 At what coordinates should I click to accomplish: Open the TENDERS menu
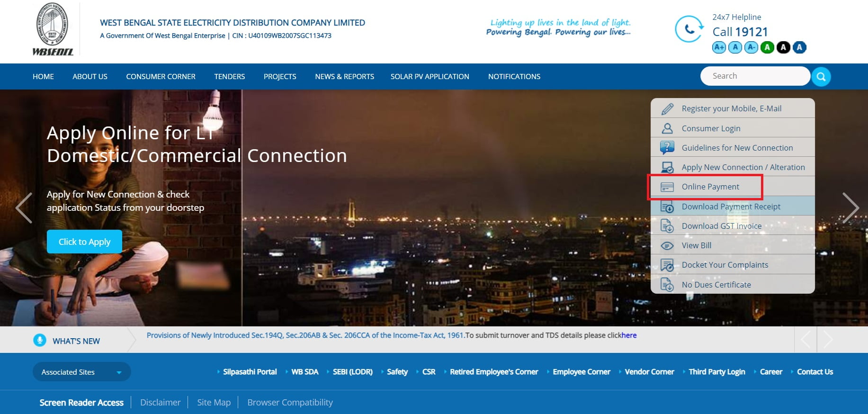click(x=230, y=77)
